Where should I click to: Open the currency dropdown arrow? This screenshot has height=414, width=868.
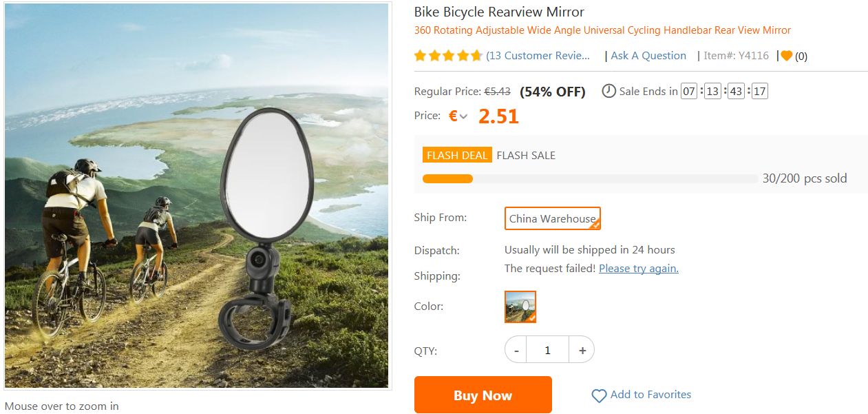point(464,117)
